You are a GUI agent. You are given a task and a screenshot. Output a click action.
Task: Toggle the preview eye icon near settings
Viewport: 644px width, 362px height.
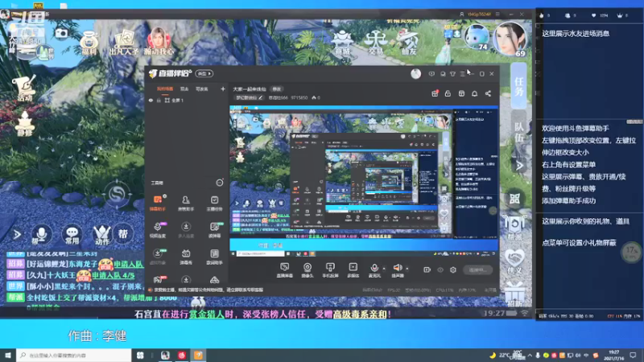click(440, 269)
